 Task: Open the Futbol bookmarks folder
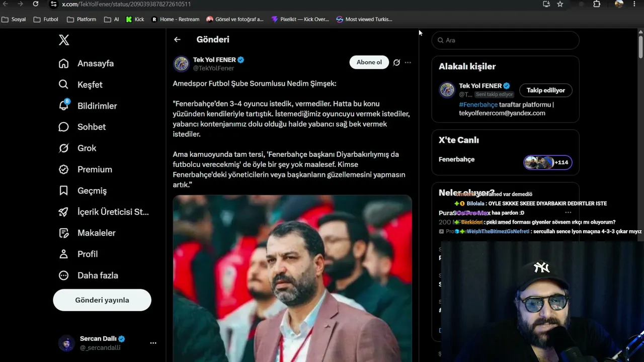(x=46, y=20)
